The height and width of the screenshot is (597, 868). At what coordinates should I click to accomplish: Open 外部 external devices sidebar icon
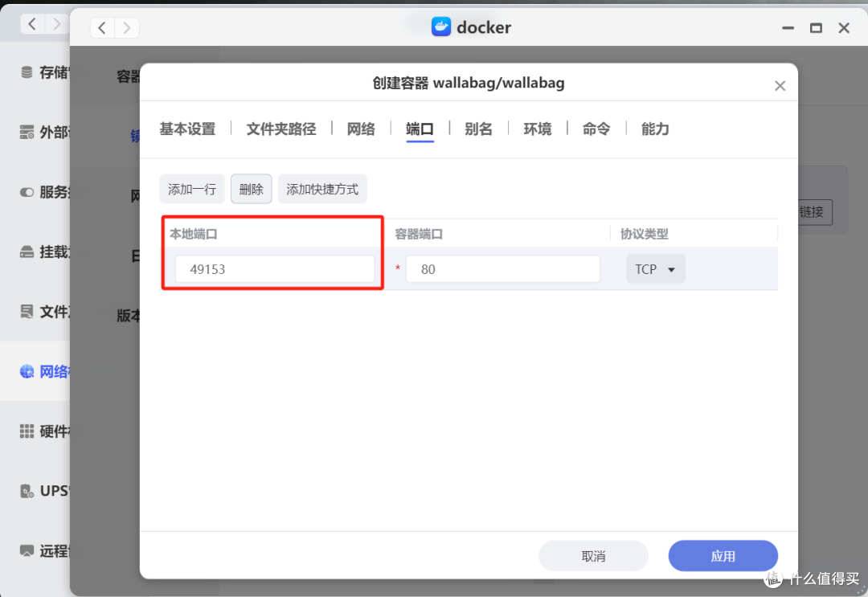click(x=27, y=133)
